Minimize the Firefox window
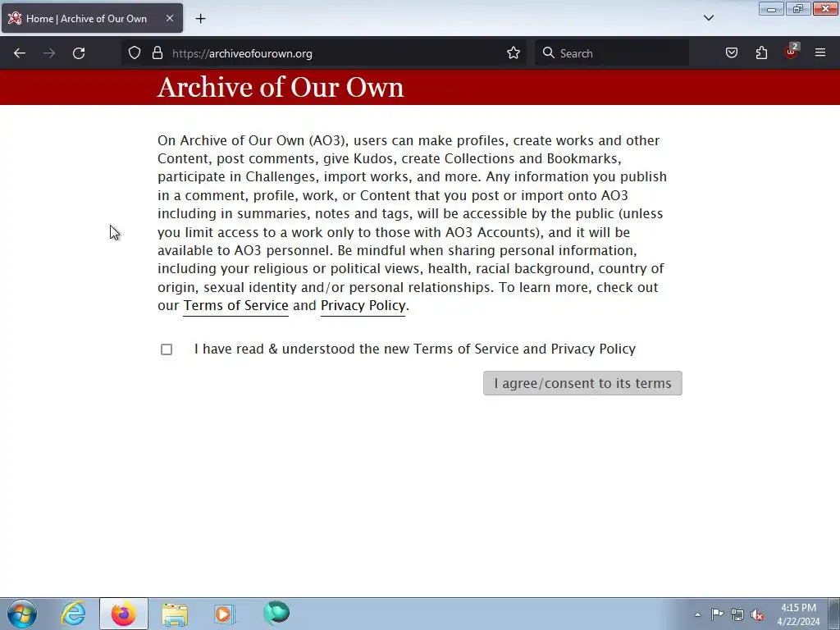 (x=771, y=9)
